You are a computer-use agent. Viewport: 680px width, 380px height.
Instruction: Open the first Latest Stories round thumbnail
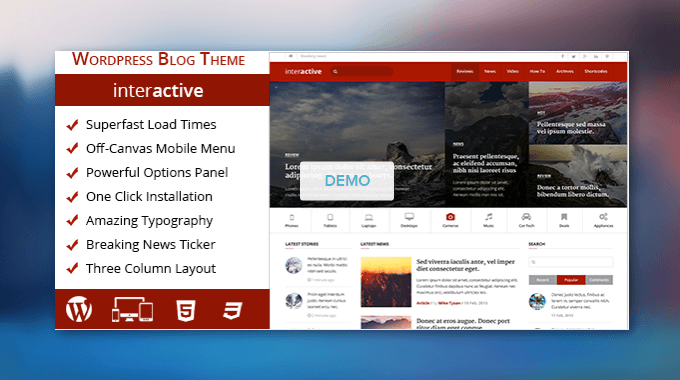pyautogui.click(x=294, y=265)
